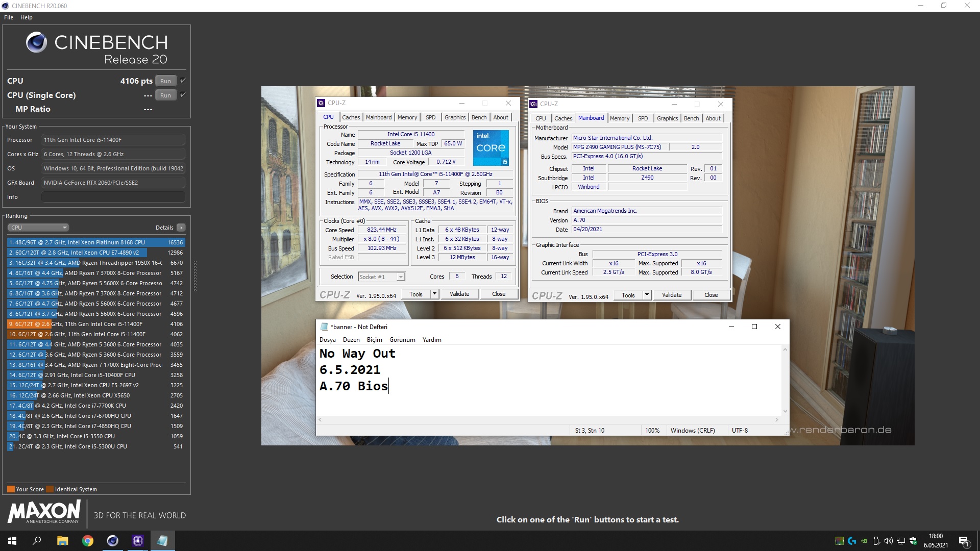980x551 pixels.
Task: Switch to Graphics tab in right CPU-Z window
Action: 667,118
